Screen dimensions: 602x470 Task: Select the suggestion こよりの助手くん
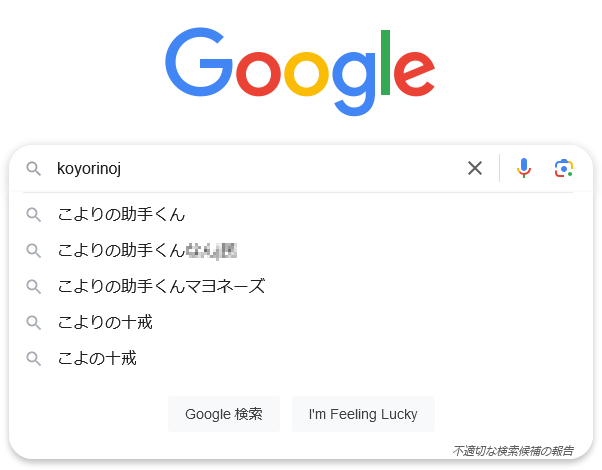(x=121, y=214)
